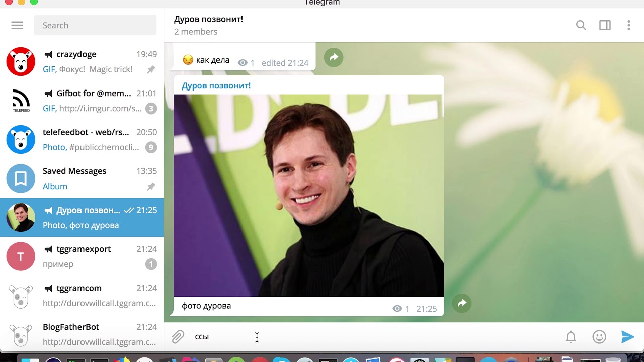Click tggramcom dog outline avatar
The image size is (644, 362).
21,295
